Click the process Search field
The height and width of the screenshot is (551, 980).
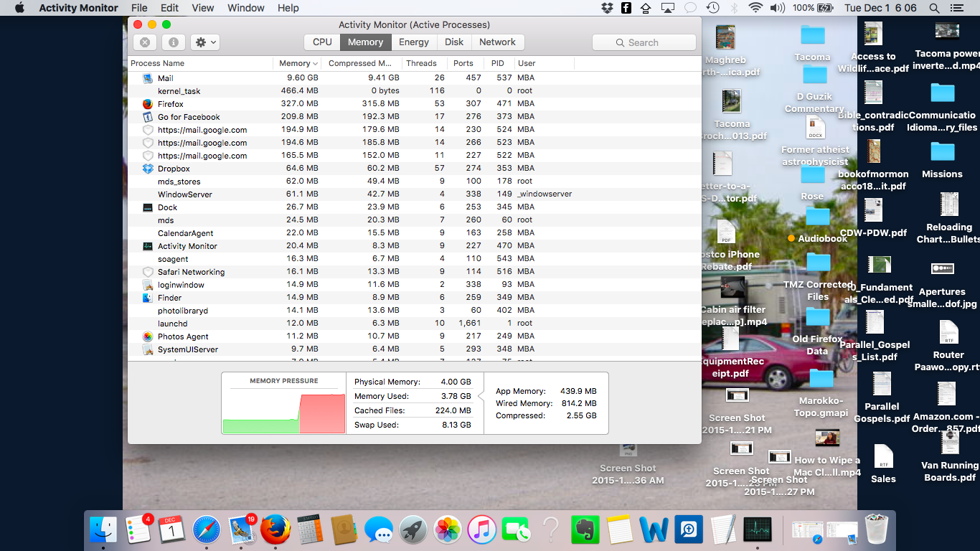click(644, 42)
